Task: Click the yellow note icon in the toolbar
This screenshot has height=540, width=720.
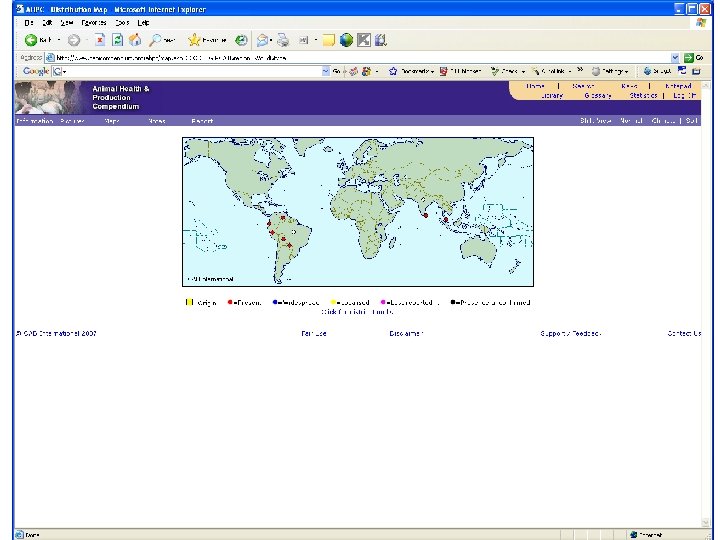Action: point(328,40)
